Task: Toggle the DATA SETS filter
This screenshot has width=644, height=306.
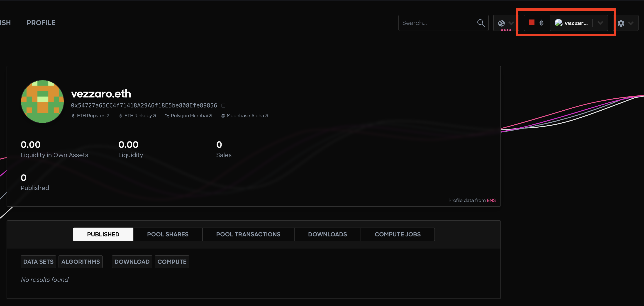Action: [38, 262]
